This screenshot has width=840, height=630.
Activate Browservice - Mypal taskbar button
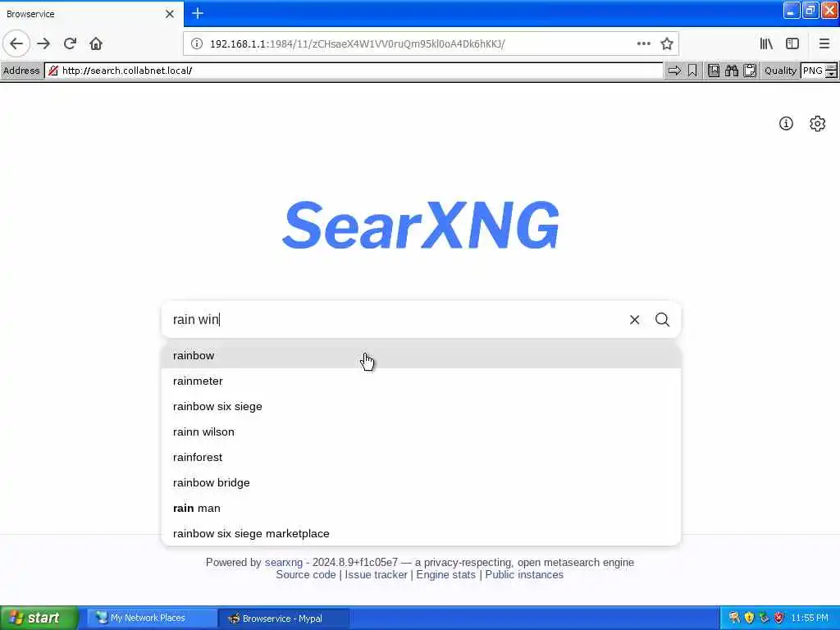[x=284, y=619]
